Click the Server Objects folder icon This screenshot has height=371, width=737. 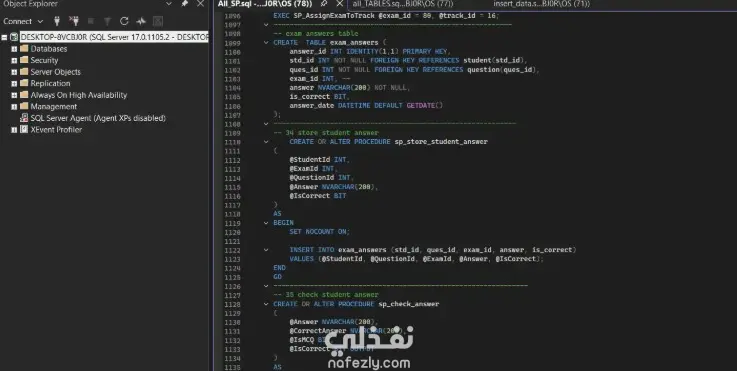pyautogui.click(x=24, y=71)
